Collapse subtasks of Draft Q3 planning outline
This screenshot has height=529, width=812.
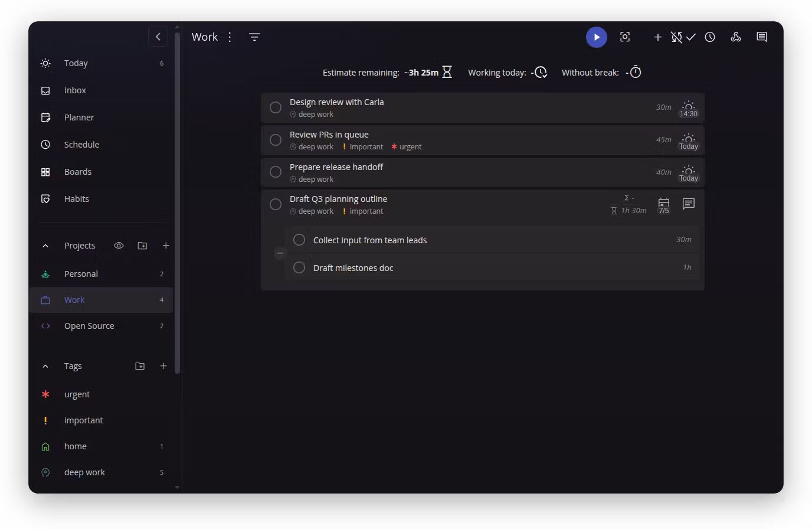pos(280,253)
